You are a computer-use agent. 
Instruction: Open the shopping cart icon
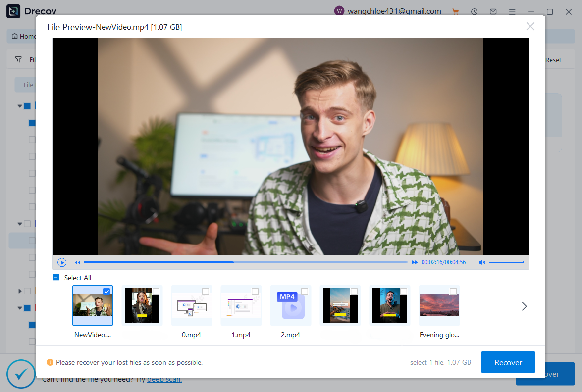coord(456,12)
